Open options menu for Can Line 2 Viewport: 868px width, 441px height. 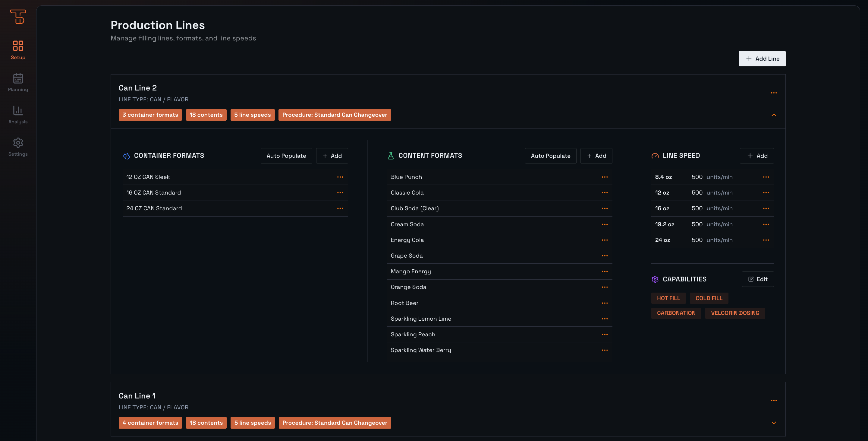[x=774, y=93]
